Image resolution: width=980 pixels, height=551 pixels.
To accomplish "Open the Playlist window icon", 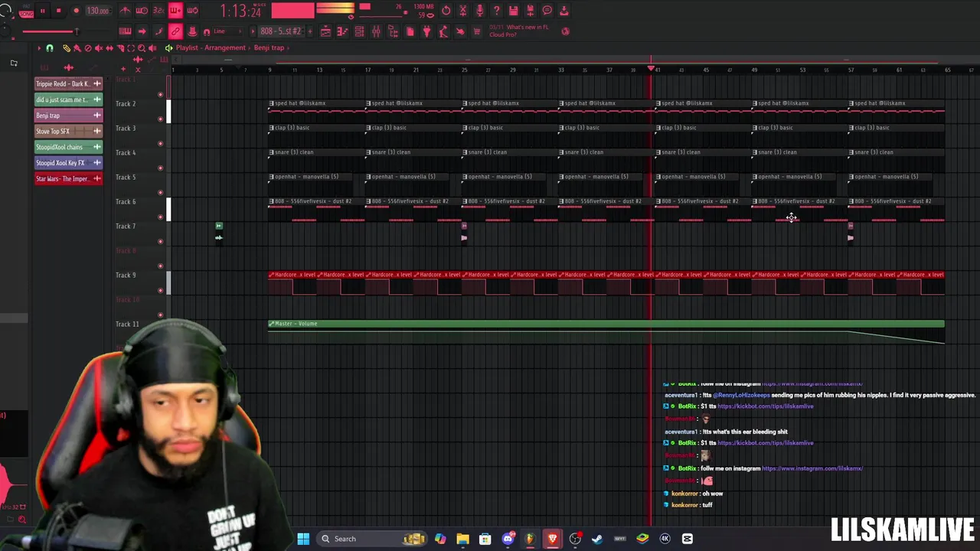I will (x=325, y=31).
